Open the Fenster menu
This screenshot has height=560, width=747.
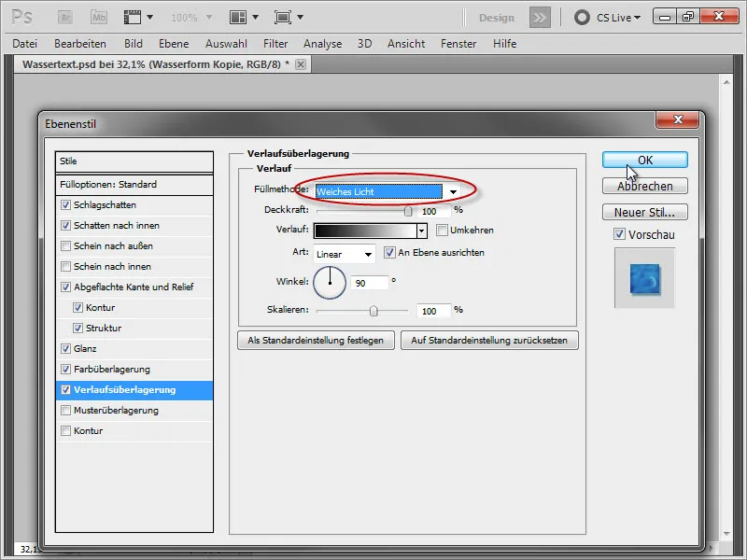point(458,44)
